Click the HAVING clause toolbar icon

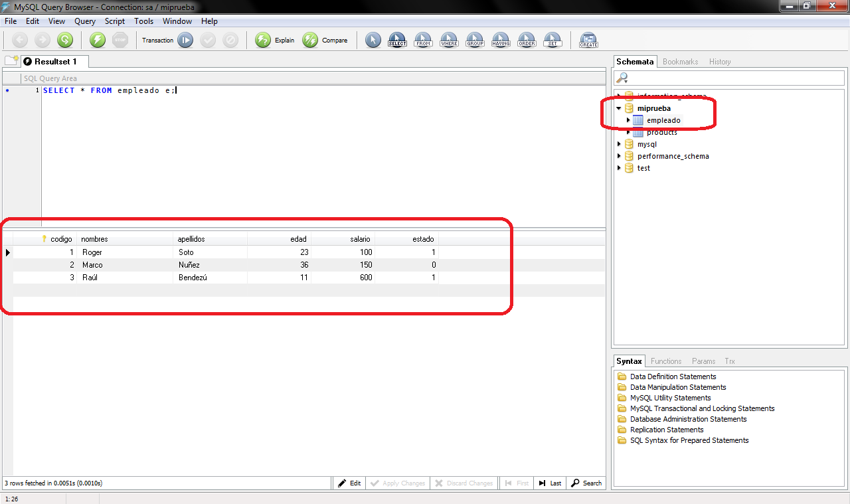501,40
